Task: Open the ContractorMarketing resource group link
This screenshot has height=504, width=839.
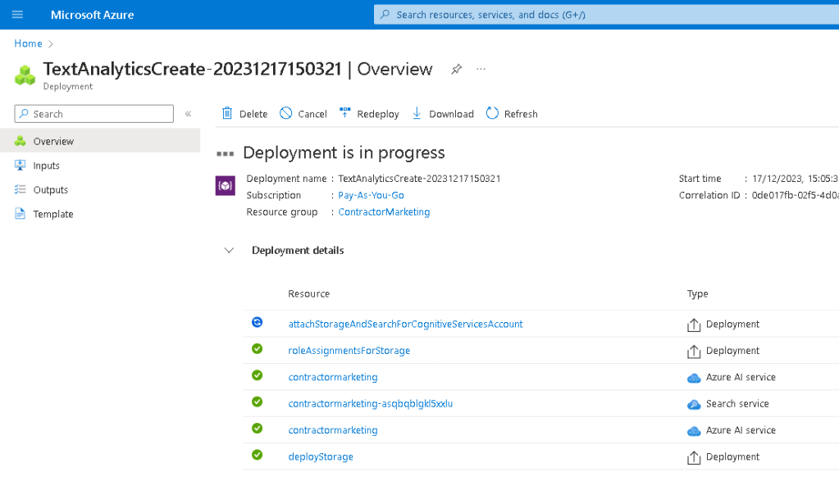Action: coord(384,211)
